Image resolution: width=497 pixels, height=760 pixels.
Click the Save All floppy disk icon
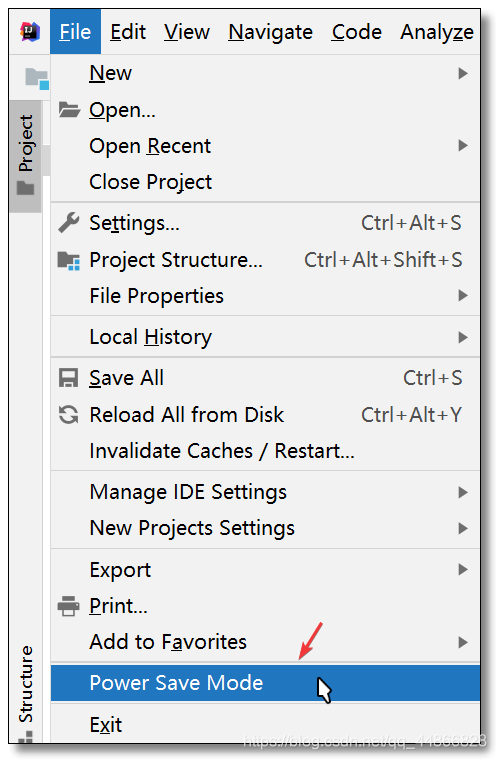click(68, 378)
